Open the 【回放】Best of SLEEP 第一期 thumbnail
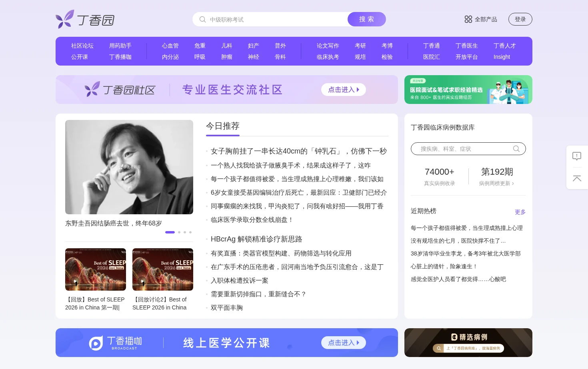 [x=96, y=269]
